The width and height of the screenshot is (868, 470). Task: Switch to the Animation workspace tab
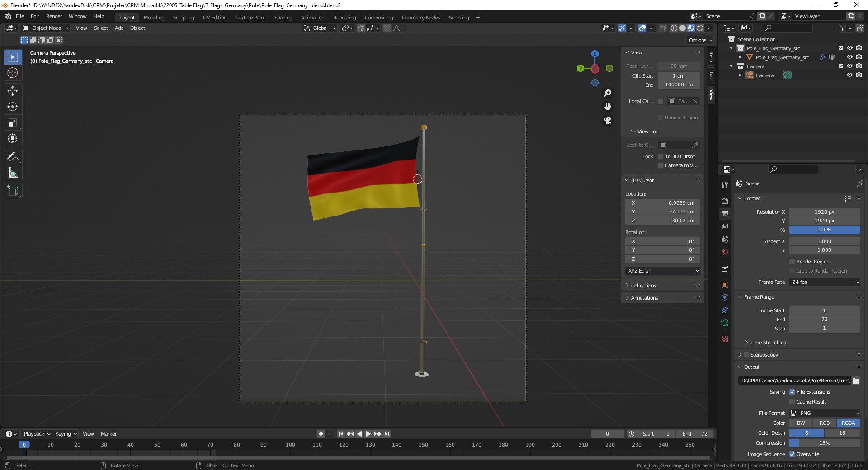312,18
